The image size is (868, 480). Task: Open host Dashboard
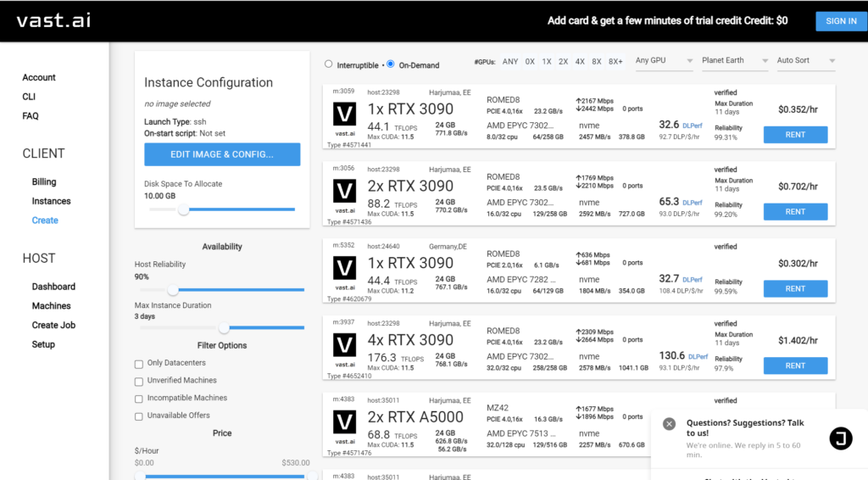pyautogui.click(x=53, y=287)
